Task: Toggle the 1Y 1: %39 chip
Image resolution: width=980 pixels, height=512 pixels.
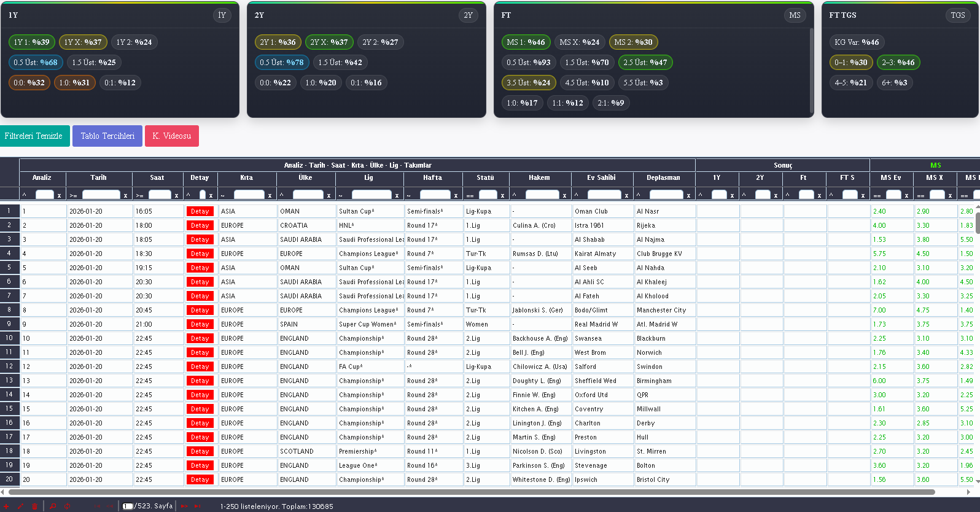Action: [x=31, y=42]
